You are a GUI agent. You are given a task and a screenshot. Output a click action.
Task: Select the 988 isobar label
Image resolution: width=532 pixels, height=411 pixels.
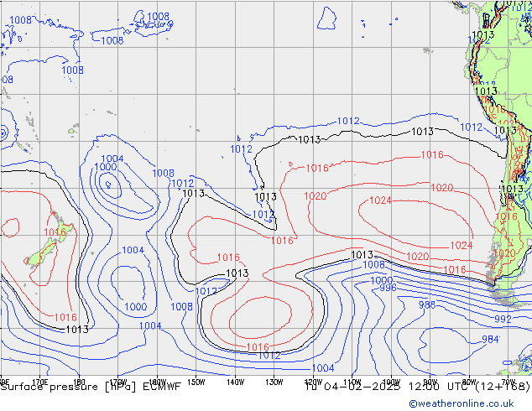click(x=427, y=305)
